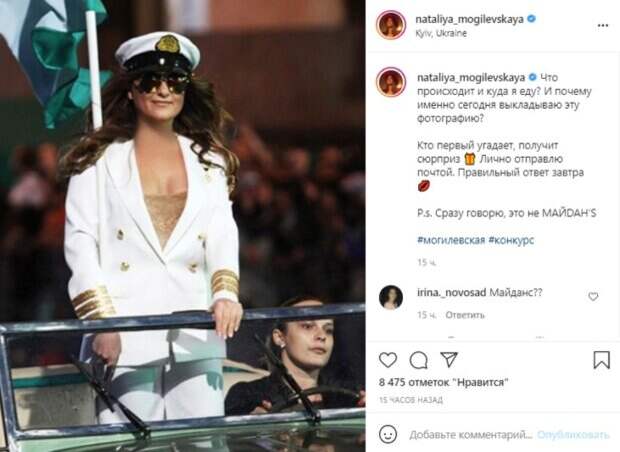The height and width of the screenshot is (452, 620).
Task: Click the verified badge in the header
Action: (x=532, y=19)
